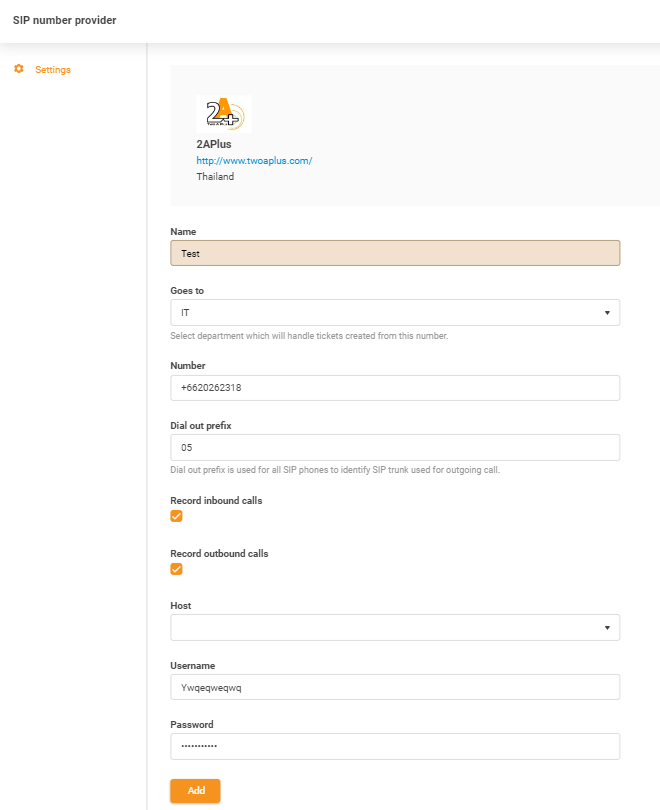Screen dimensions: 660x810
Task: Click the Host dropdown arrow
Action: 606,627
